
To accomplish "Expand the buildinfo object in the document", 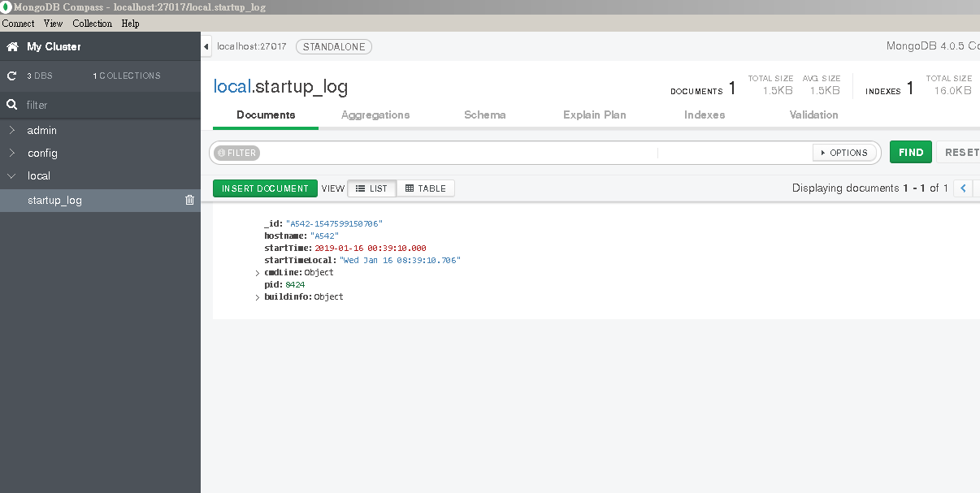I will point(258,296).
